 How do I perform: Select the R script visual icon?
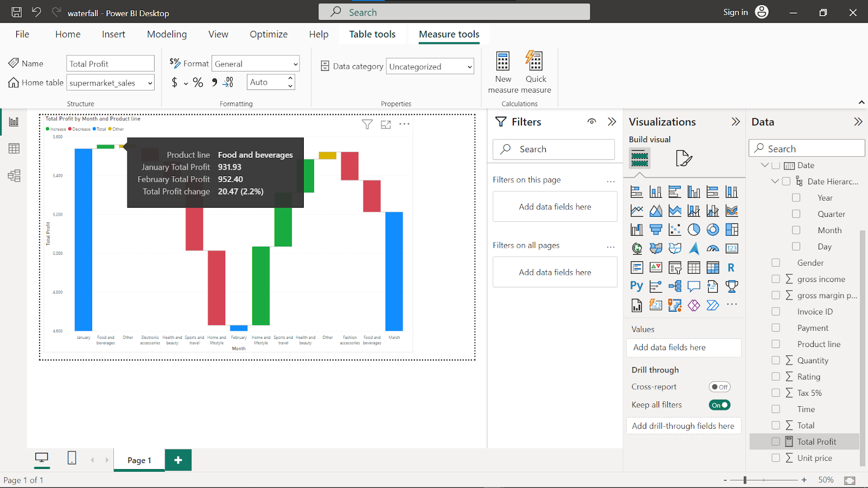pyautogui.click(x=731, y=267)
